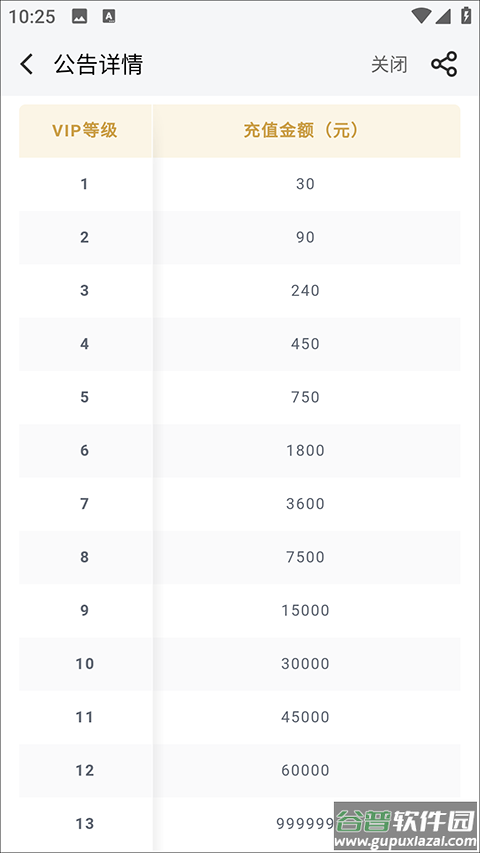Image resolution: width=480 pixels, height=853 pixels.
Task: Click the 15000 amount cell
Action: (x=306, y=610)
